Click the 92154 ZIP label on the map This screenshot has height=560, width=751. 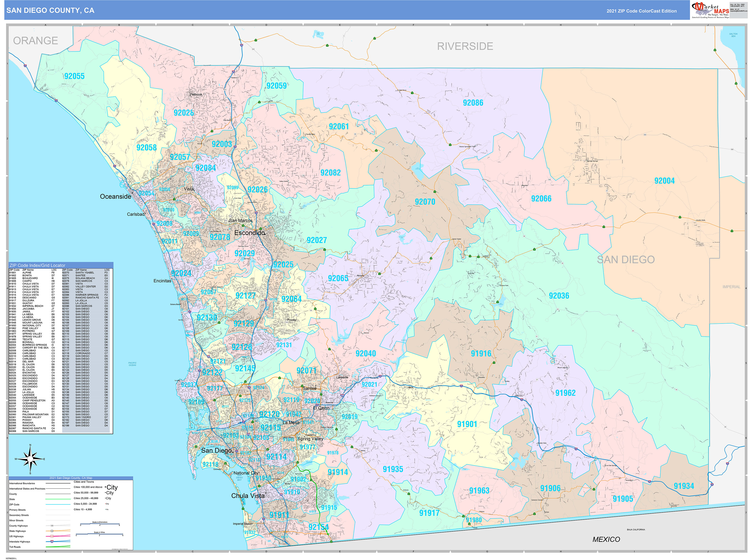[318, 527]
